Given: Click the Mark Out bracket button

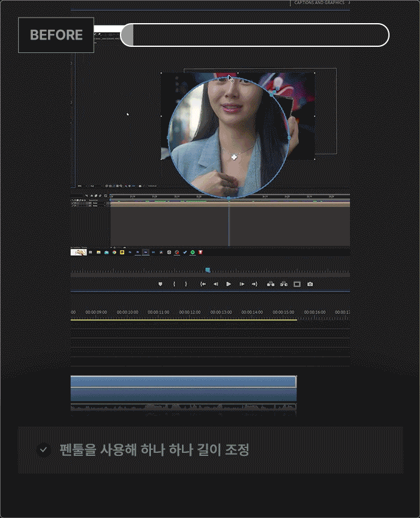Looking at the screenshot, I should click(x=186, y=284).
